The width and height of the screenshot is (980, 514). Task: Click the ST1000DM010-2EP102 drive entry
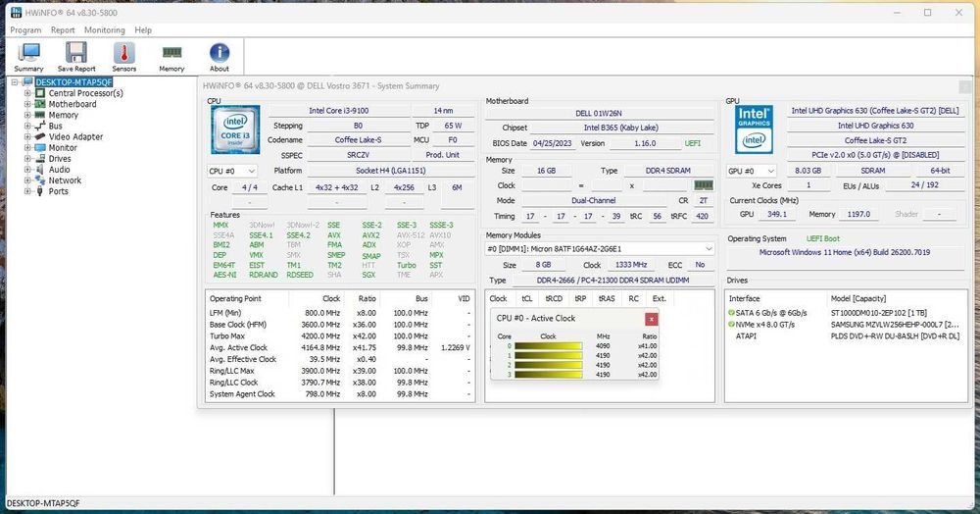(878, 313)
